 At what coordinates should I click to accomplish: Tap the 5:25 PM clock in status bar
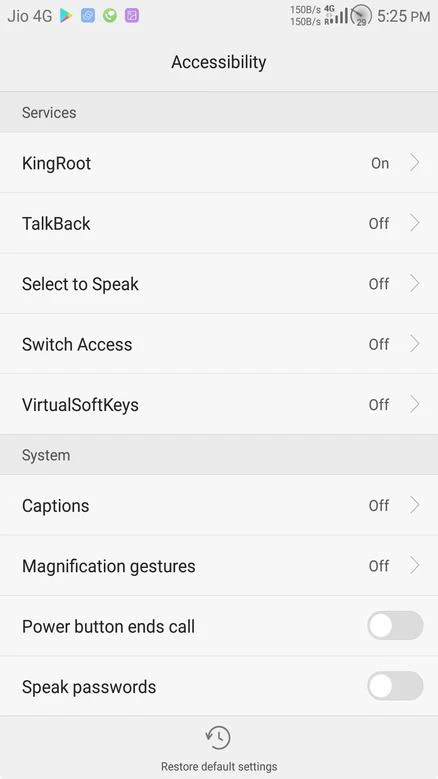click(403, 16)
